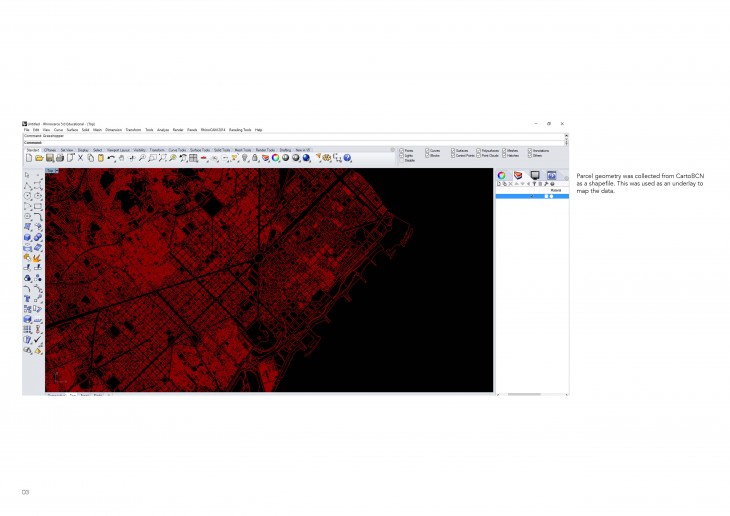The height and width of the screenshot is (516, 730).
Task: Click the Cut scissors icon
Action: point(80,158)
